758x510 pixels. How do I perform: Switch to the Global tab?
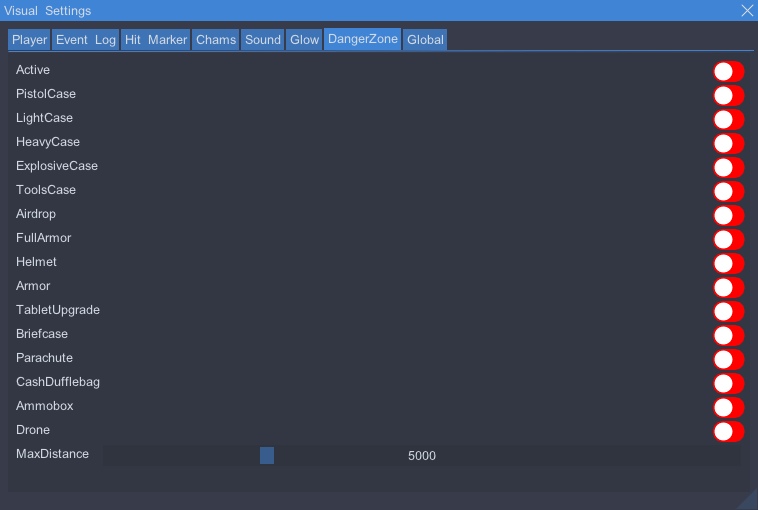coord(425,40)
